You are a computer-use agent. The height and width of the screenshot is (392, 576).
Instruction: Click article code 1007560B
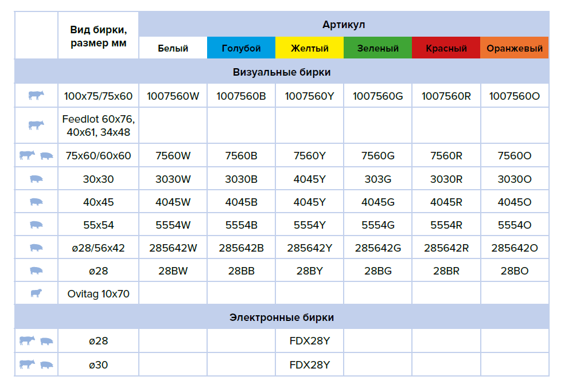(x=241, y=96)
